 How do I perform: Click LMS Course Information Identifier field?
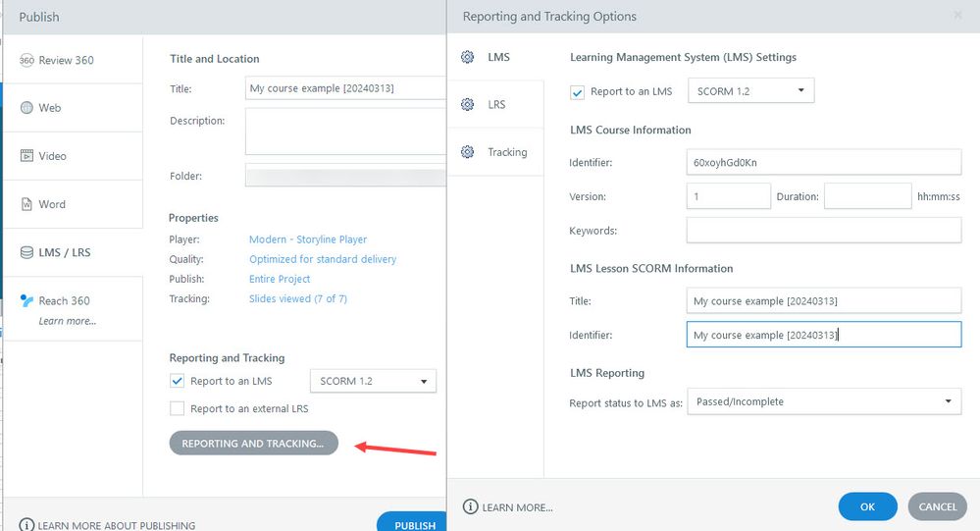click(824, 162)
